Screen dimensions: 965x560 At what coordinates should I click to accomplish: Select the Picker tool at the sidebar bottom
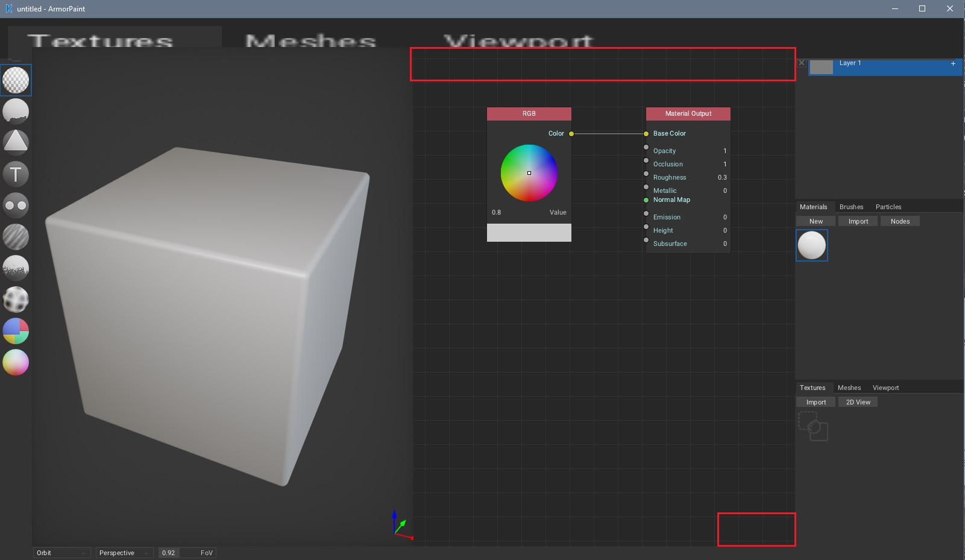click(16, 362)
